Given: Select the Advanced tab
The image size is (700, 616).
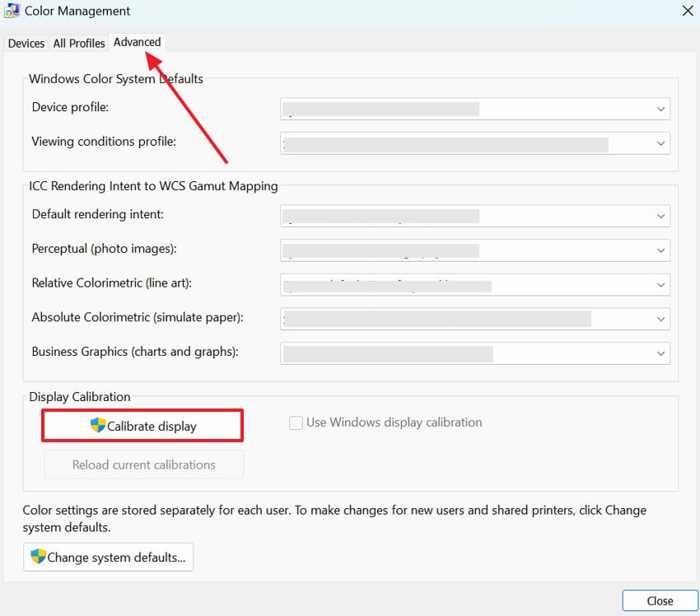Looking at the screenshot, I should point(137,42).
